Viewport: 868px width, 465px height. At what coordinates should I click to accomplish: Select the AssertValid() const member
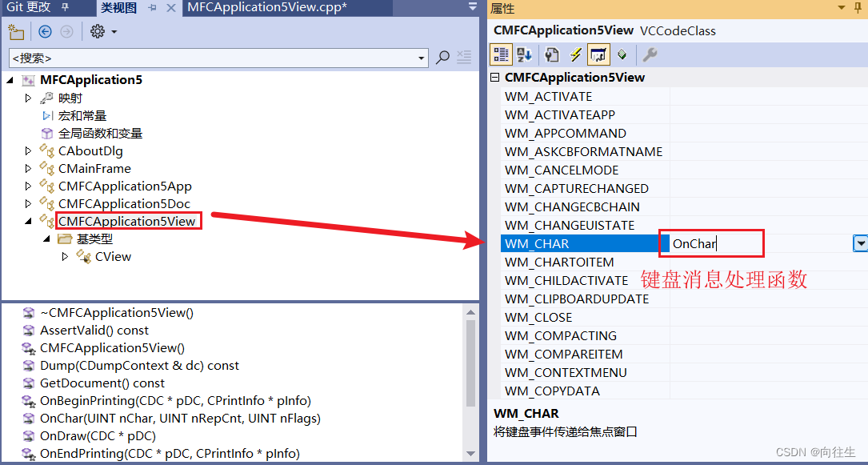coord(94,331)
